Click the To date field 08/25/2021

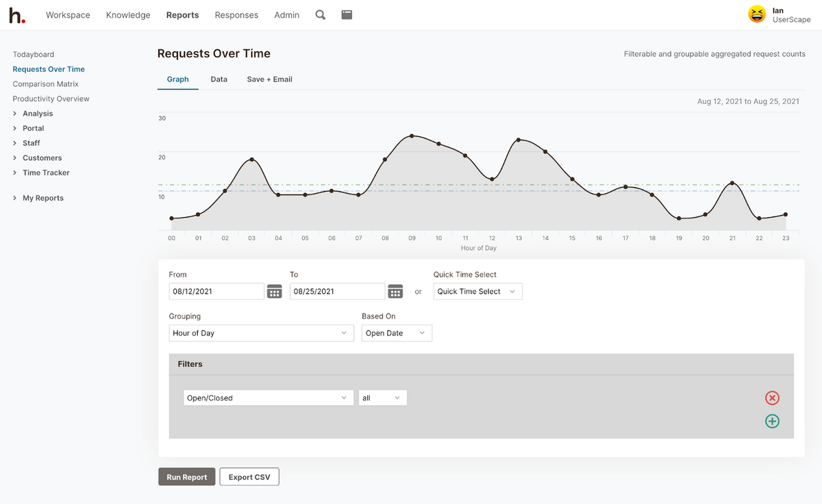(x=337, y=291)
